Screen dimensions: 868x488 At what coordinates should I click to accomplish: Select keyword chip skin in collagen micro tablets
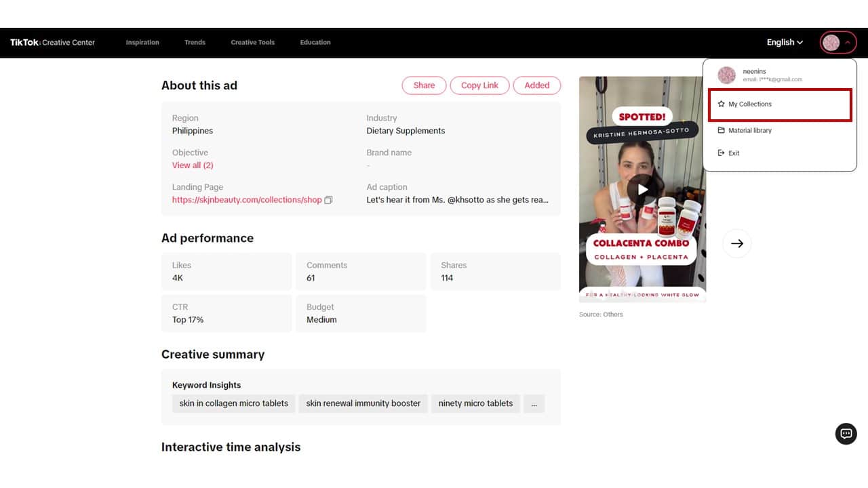[x=233, y=403]
